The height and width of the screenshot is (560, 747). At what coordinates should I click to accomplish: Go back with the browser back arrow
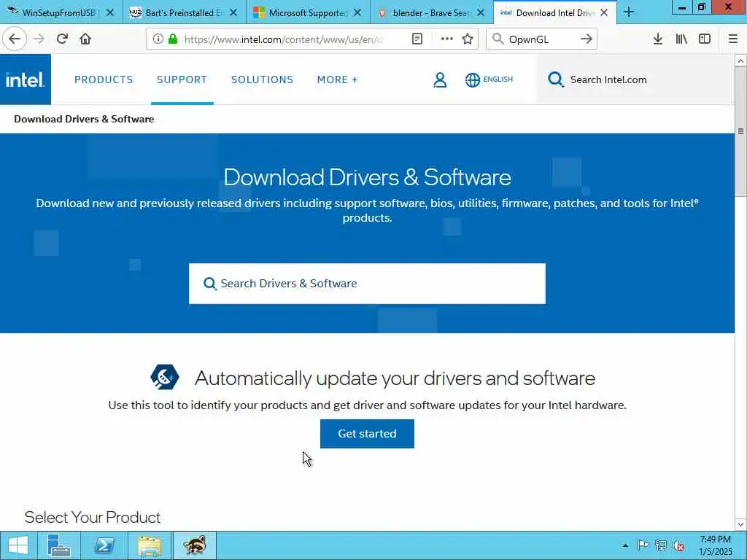pyautogui.click(x=15, y=39)
